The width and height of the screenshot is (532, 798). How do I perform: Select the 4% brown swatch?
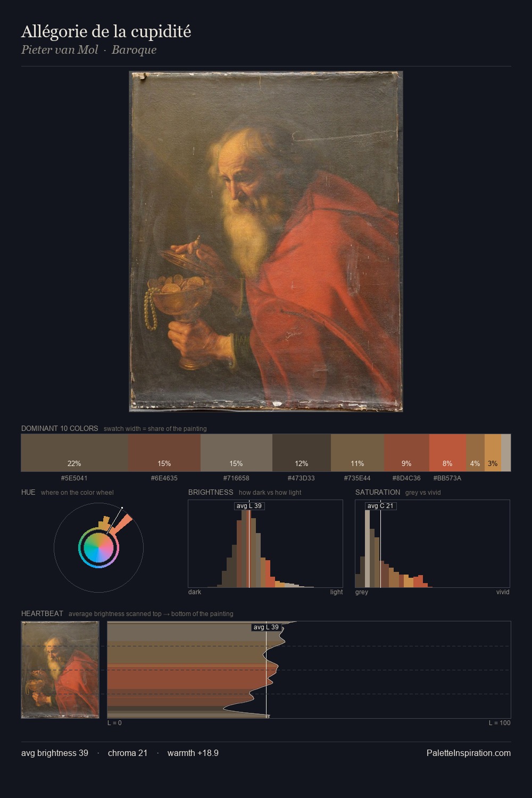475,453
